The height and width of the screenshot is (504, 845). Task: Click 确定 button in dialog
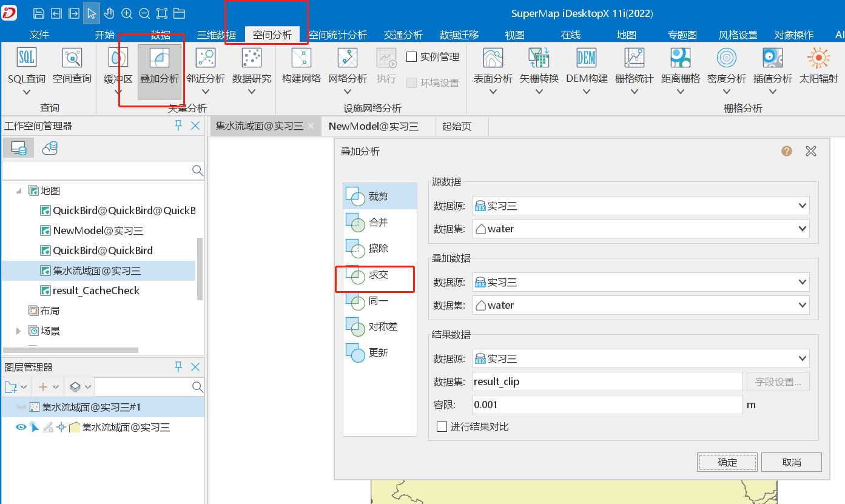tap(727, 462)
